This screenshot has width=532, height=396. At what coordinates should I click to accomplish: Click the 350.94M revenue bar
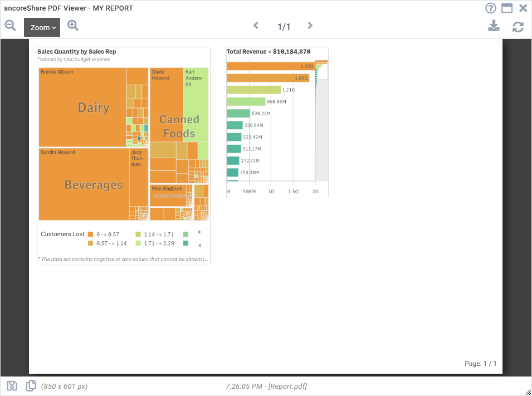pos(235,125)
